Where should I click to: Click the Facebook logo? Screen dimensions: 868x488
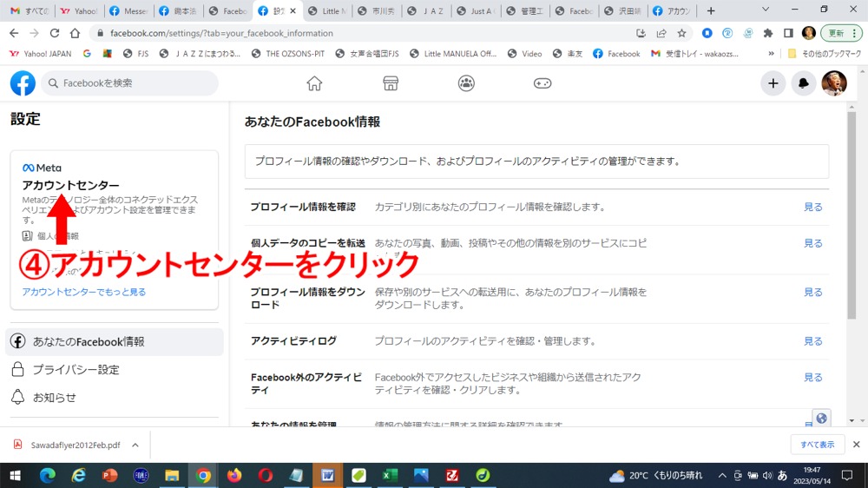23,83
